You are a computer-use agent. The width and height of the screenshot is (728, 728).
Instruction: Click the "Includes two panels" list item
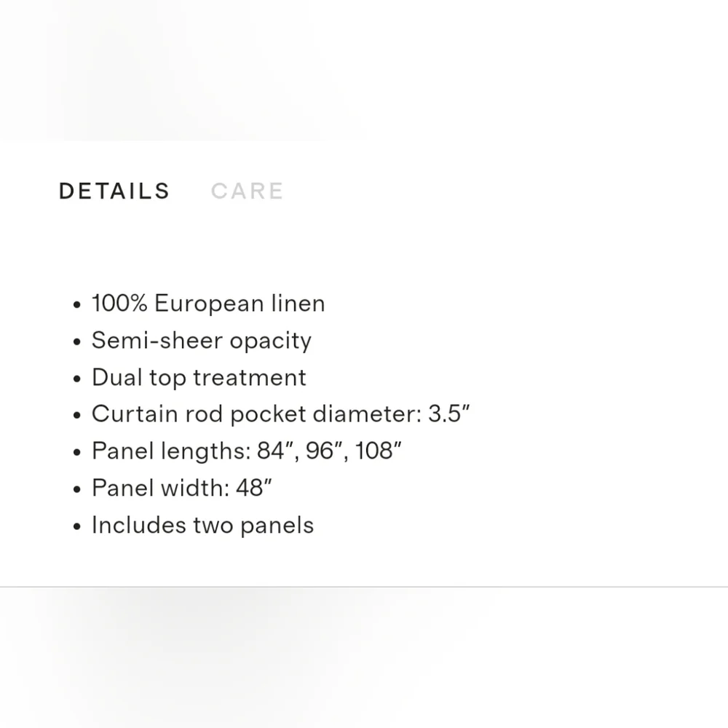click(x=202, y=526)
